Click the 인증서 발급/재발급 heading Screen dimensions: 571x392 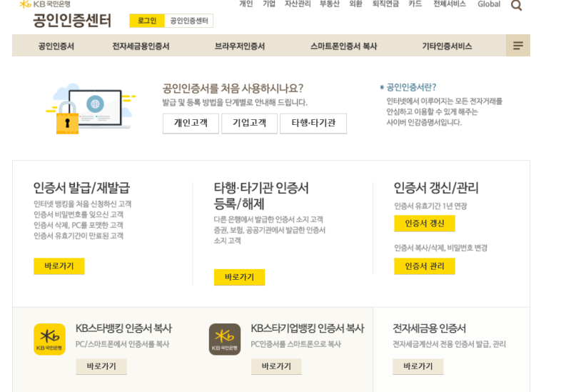click(x=81, y=188)
